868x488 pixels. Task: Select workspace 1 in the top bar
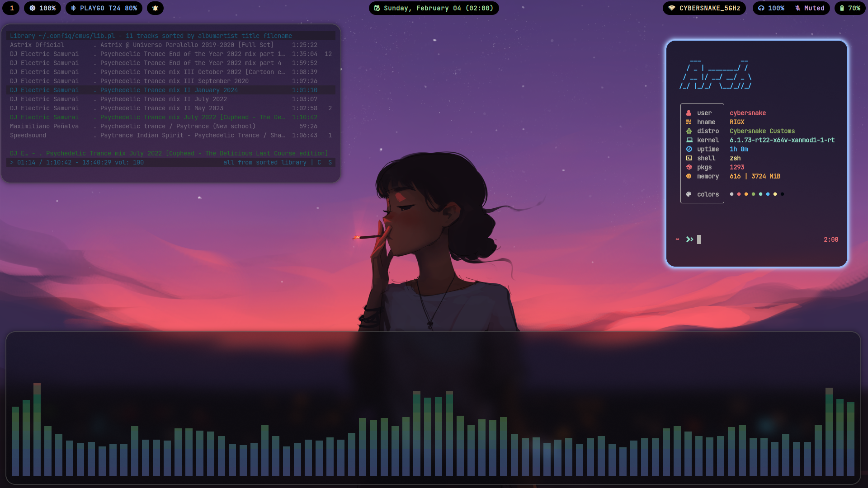point(12,8)
